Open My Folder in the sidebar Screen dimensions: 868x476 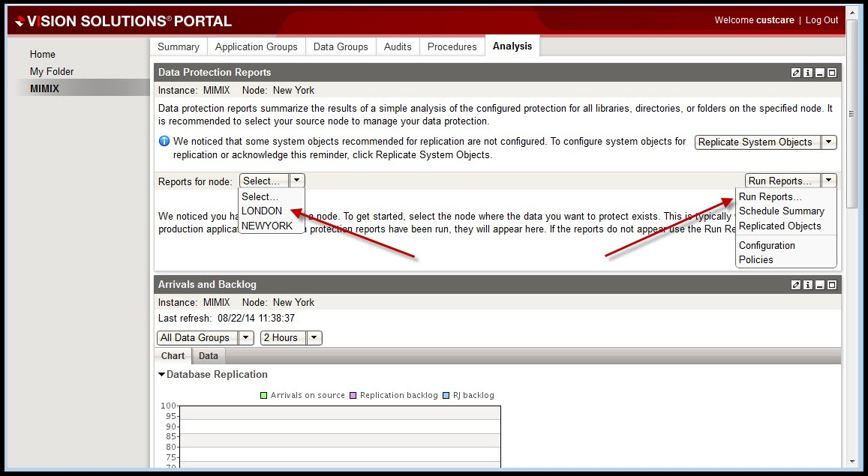52,72
